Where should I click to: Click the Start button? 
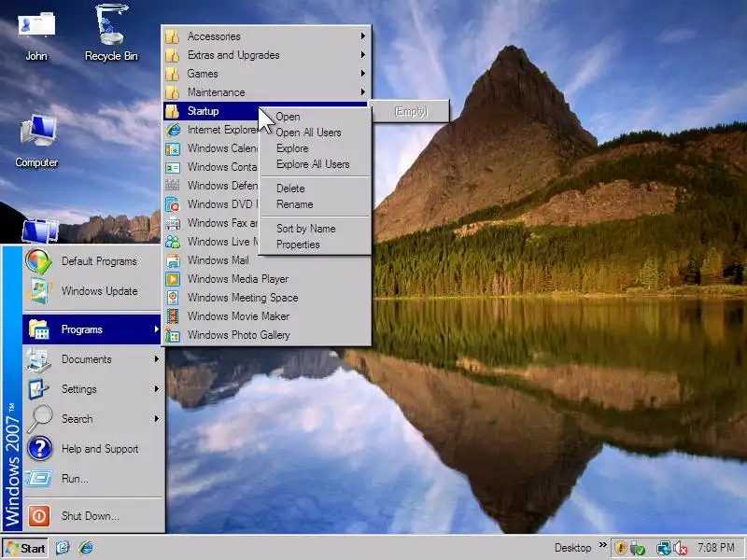[x=25, y=548]
